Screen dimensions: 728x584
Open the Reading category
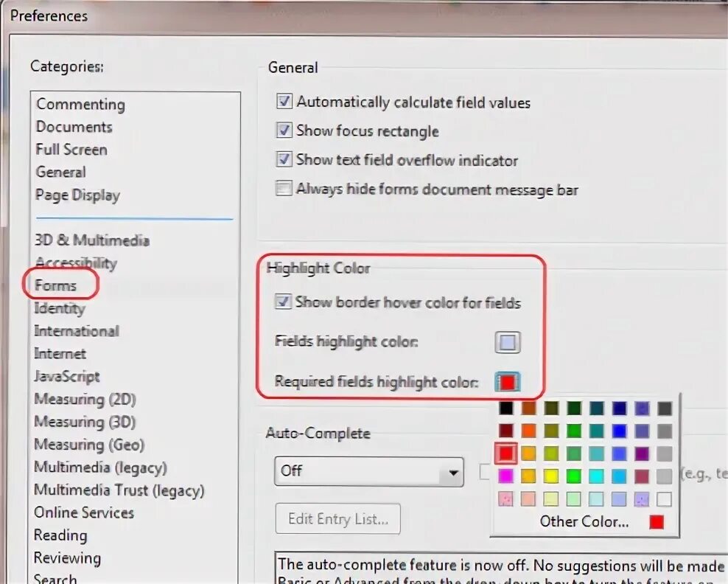60,535
